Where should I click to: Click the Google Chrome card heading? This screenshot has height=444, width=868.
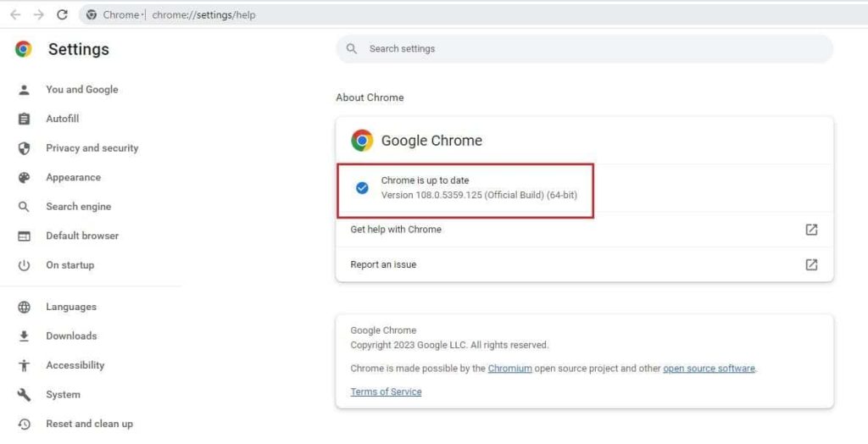coord(431,141)
